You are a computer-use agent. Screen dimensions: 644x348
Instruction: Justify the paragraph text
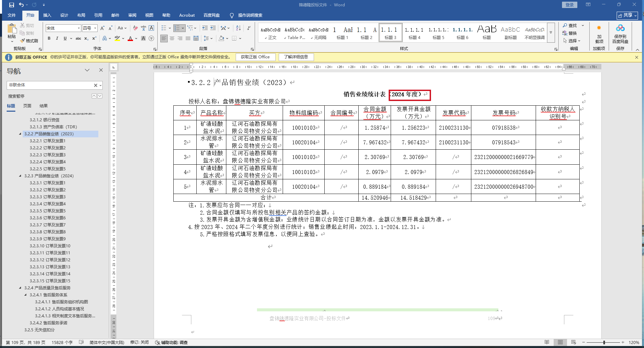point(188,38)
